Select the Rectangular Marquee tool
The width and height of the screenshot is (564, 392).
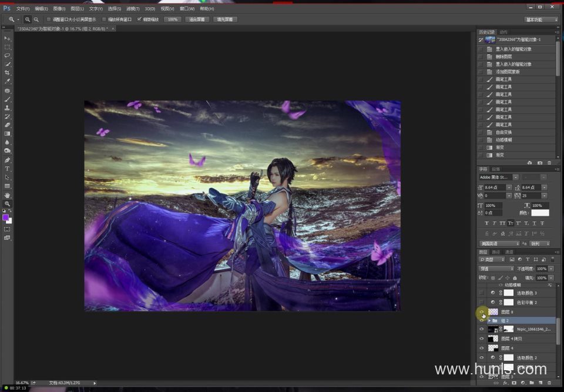coord(7,47)
